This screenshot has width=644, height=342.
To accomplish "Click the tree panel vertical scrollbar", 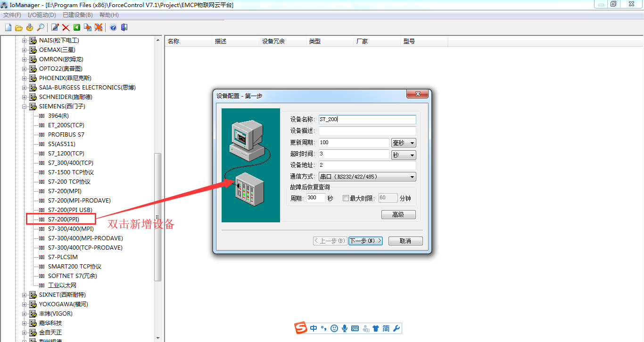I will (x=158, y=217).
